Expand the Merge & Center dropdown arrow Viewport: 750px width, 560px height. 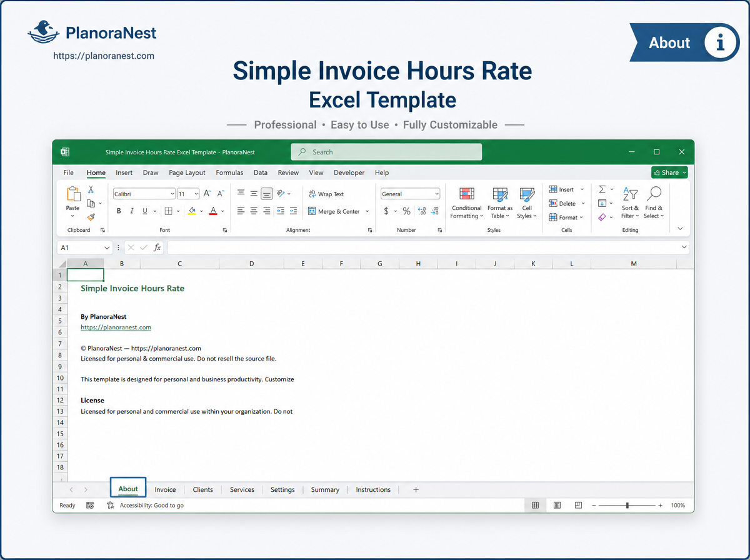pos(367,211)
